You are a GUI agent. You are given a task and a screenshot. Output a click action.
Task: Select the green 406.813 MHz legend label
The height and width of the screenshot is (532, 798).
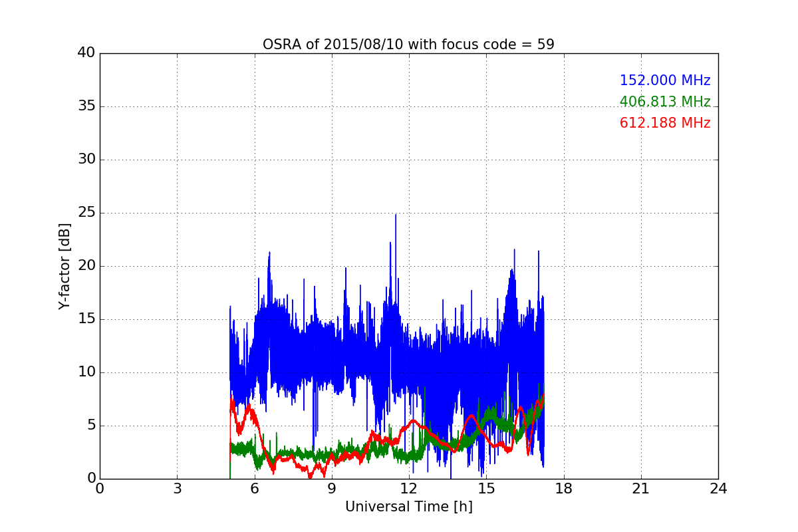[x=665, y=102]
